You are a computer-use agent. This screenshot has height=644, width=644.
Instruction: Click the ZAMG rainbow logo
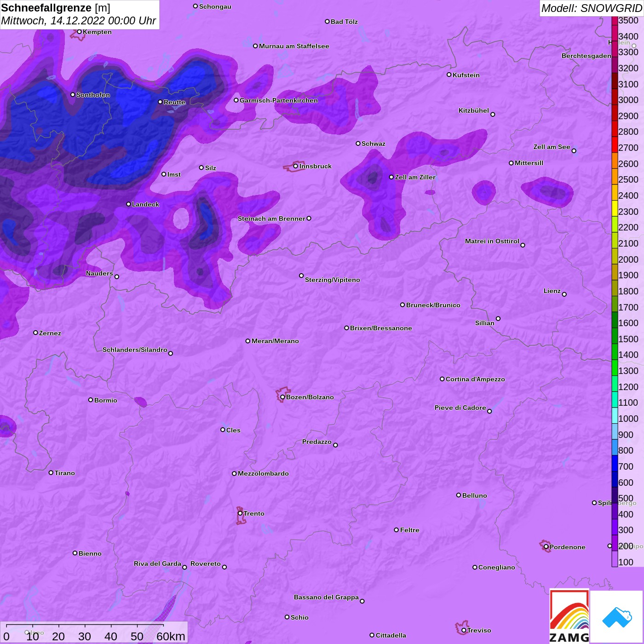click(x=569, y=616)
